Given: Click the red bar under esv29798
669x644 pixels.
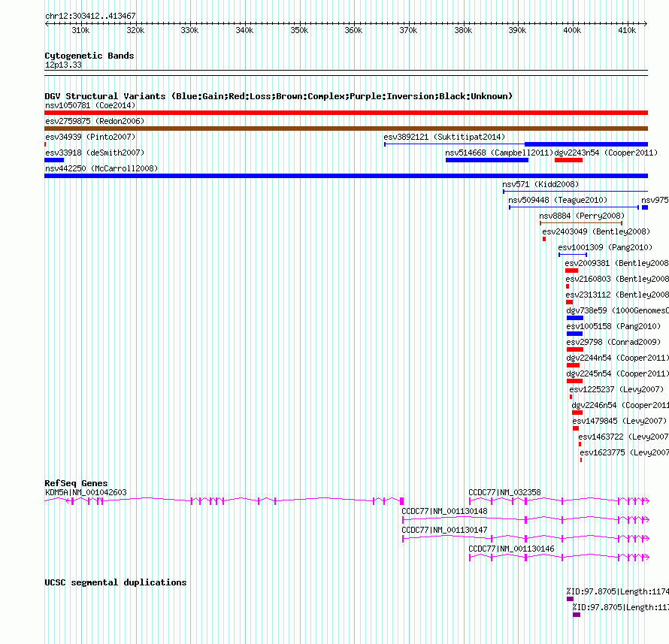Looking at the screenshot, I should (x=575, y=349).
